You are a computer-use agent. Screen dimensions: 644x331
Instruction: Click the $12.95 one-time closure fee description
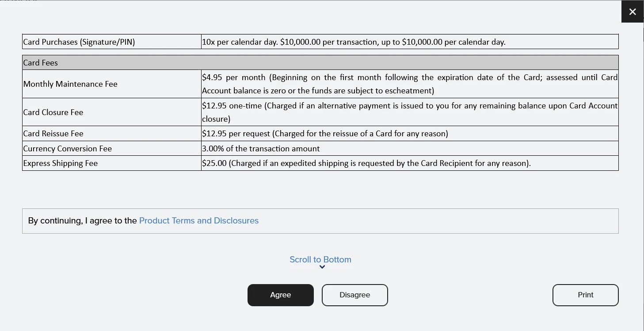(409, 112)
